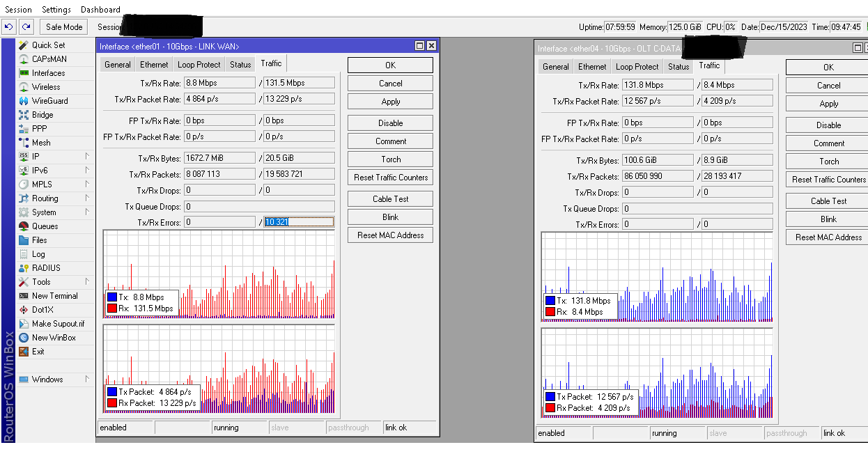Expand the Tools submenu

coord(56,282)
